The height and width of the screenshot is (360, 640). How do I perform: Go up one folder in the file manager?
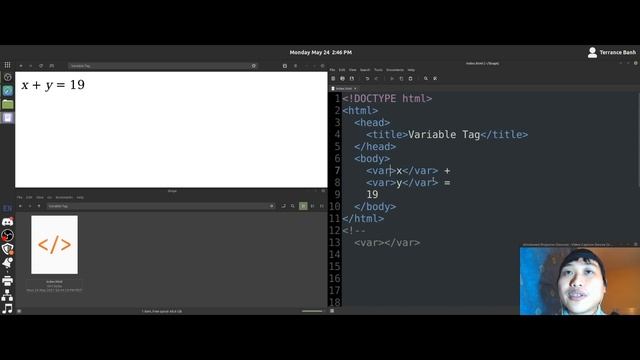click(39, 206)
